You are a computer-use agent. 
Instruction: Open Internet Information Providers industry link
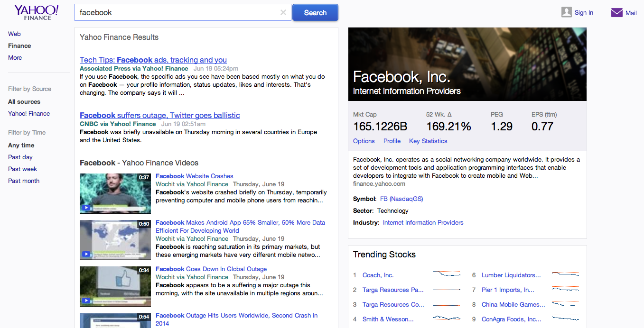click(x=423, y=222)
